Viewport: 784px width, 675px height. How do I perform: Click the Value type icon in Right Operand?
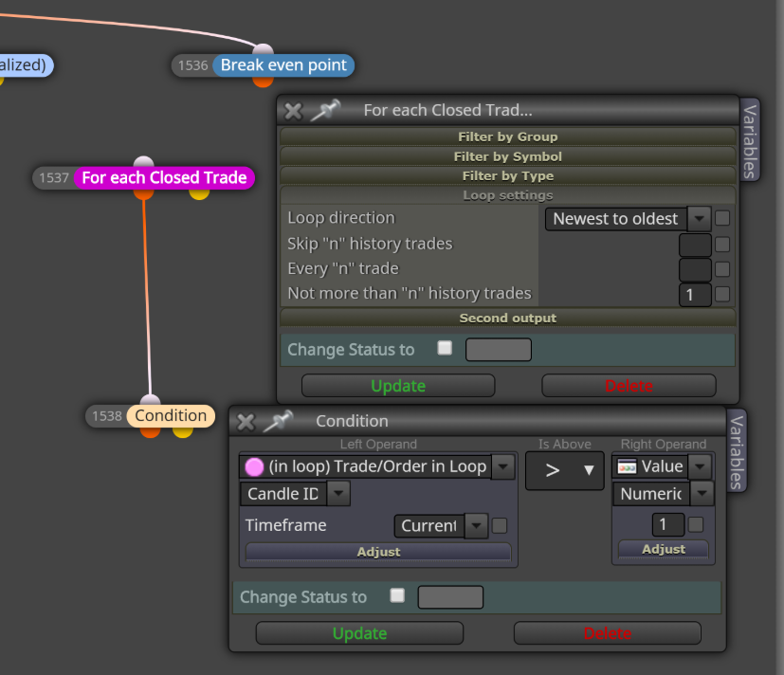[627, 466]
